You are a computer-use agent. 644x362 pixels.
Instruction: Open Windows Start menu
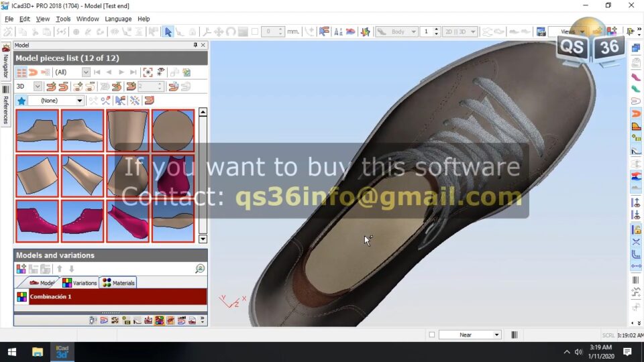(12, 352)
